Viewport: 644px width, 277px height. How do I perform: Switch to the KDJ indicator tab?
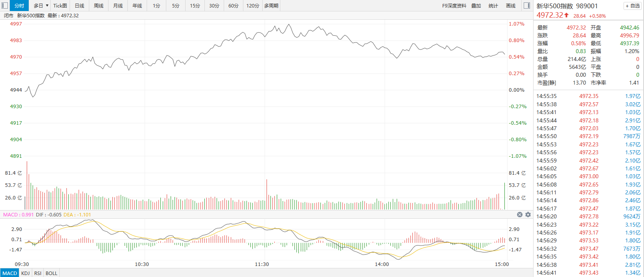pyautogui.click(x=26, y=273)
